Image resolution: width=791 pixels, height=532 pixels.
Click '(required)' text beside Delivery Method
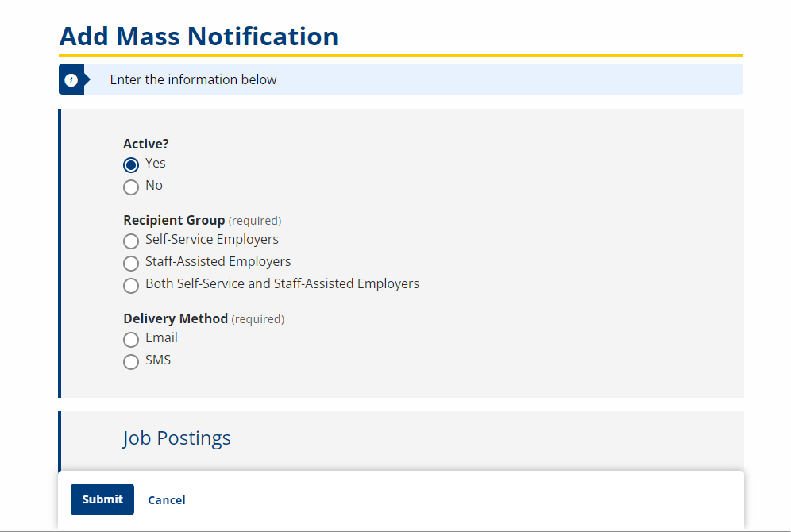click(x=257, y=319)
